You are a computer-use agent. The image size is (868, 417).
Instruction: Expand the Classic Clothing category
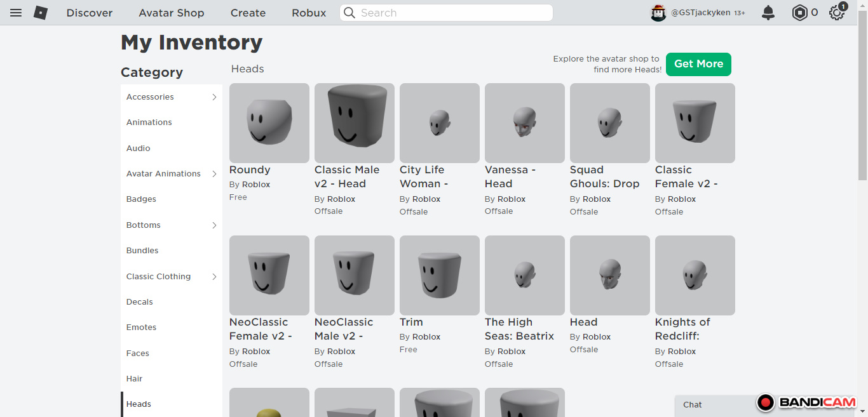pyautogui.click(x=214, y=277)
